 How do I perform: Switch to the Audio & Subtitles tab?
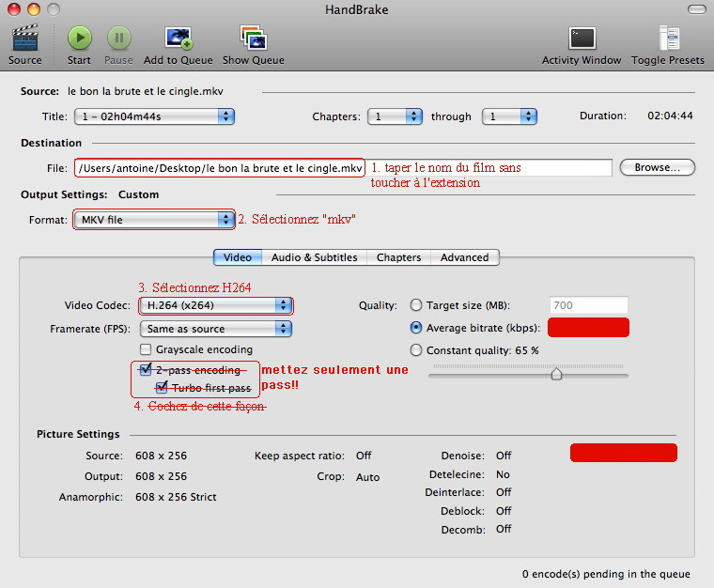click(x=314, y=257)
